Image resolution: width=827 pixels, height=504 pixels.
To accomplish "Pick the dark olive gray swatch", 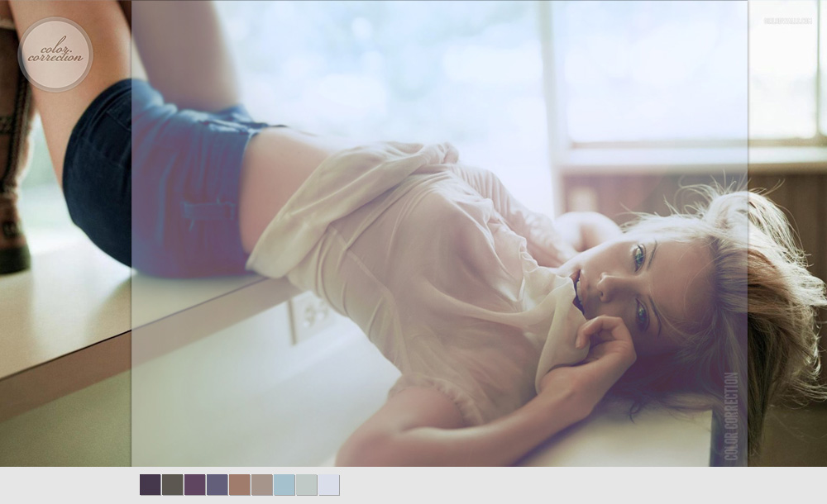I will point(172,485).
